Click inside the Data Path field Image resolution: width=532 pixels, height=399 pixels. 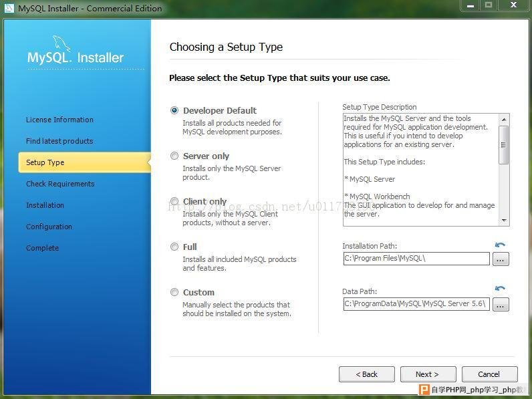coord(416,303)
